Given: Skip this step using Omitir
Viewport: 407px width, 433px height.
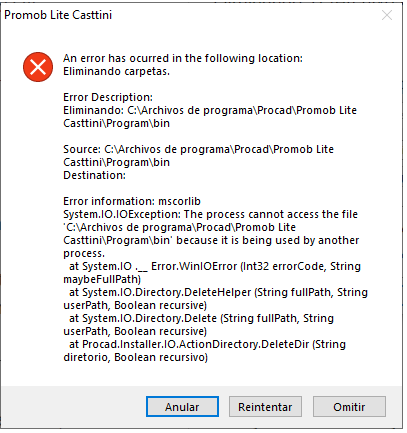Looking at the screenshot, I should 349,406.
